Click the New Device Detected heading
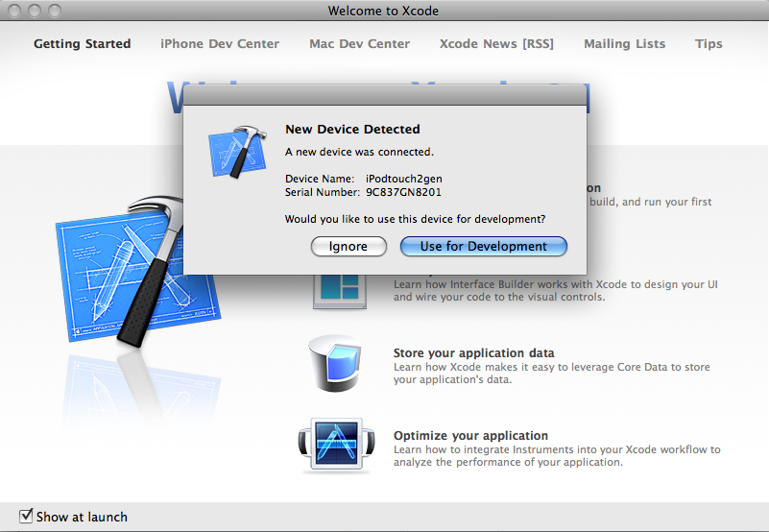769x532 pixels. click(x=352, y=129)
